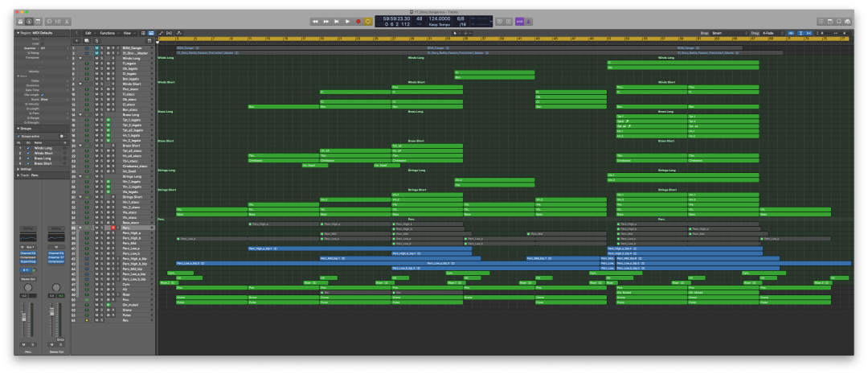Toggle the Metronome click button
Screen dimensions: 868x374
click(529, 21)
